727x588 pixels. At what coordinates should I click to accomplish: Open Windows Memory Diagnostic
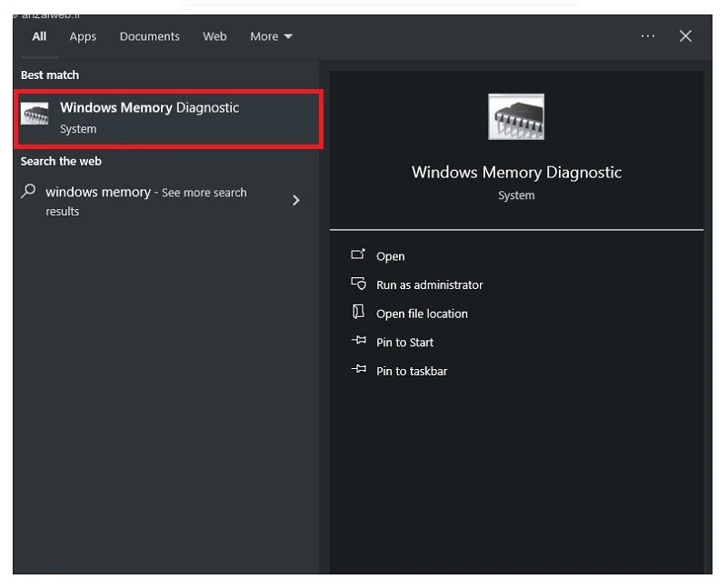tap(390, 255)
